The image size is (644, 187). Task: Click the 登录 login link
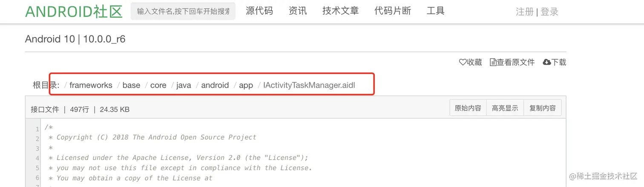549,12
